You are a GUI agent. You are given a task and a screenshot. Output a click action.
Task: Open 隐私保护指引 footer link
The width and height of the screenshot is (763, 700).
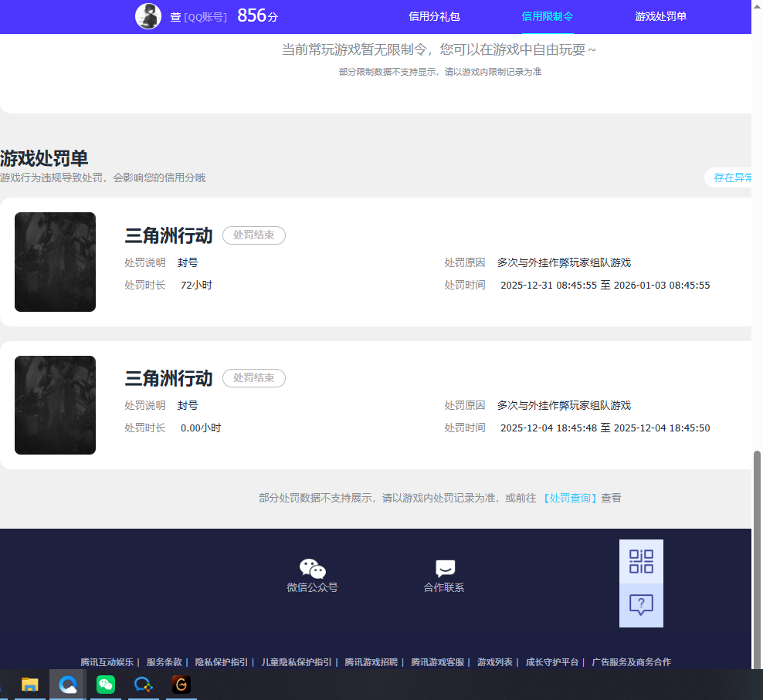pyautogui.click(x=222, y=662)
